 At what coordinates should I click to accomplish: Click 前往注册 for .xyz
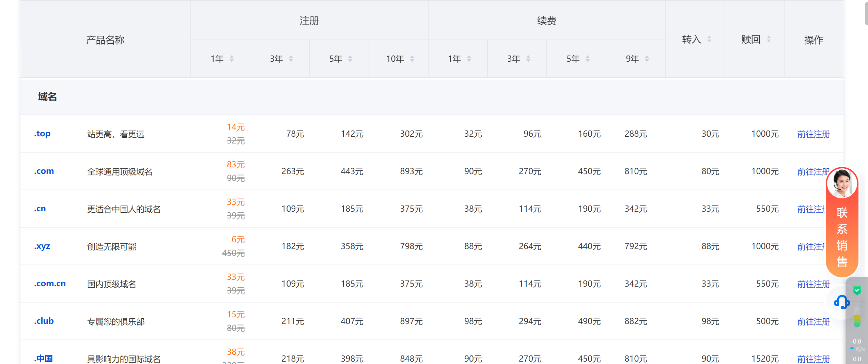tap(811, 246)
